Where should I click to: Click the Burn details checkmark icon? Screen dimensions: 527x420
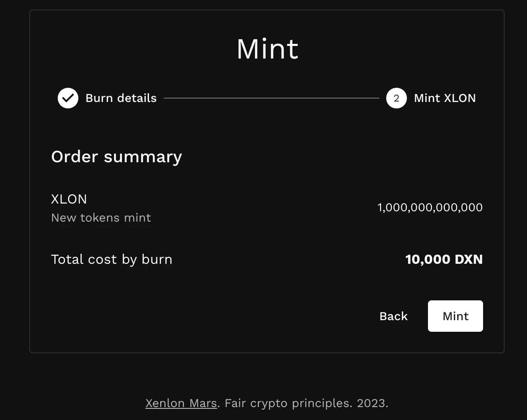[x=68, y=98]
